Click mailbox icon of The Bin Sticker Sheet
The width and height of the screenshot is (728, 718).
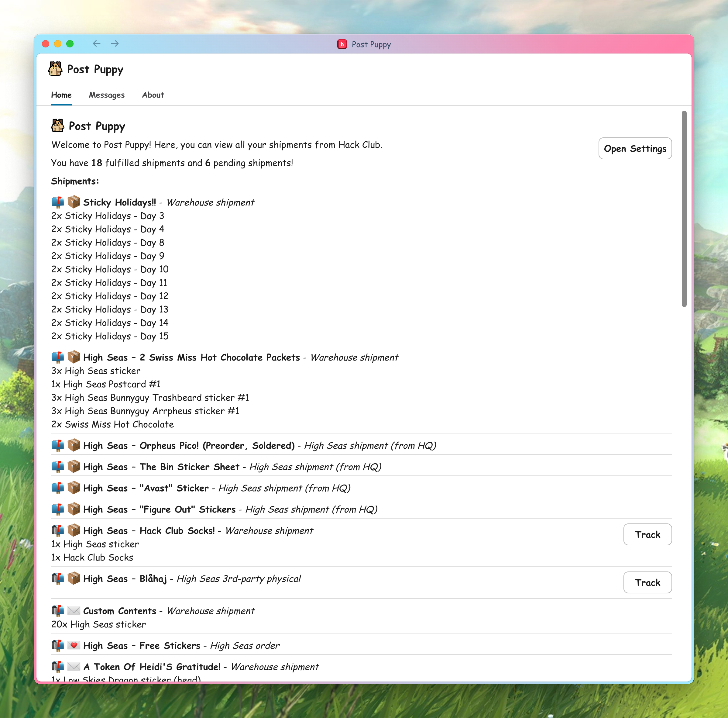[58, 467]
